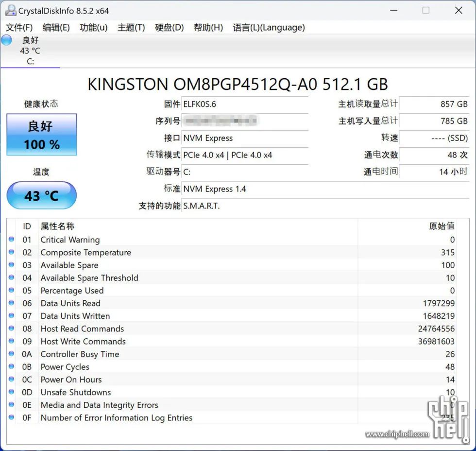Open the 功能(u) menu
This screenshot has height=451, width=476.
[x=93, y=28]
